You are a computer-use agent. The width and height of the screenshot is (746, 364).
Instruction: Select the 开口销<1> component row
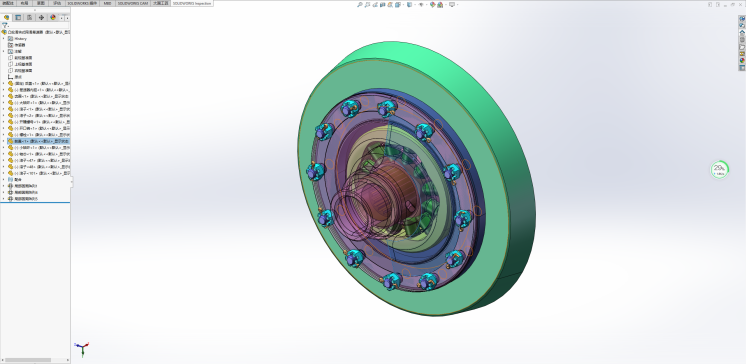(38, 128)
